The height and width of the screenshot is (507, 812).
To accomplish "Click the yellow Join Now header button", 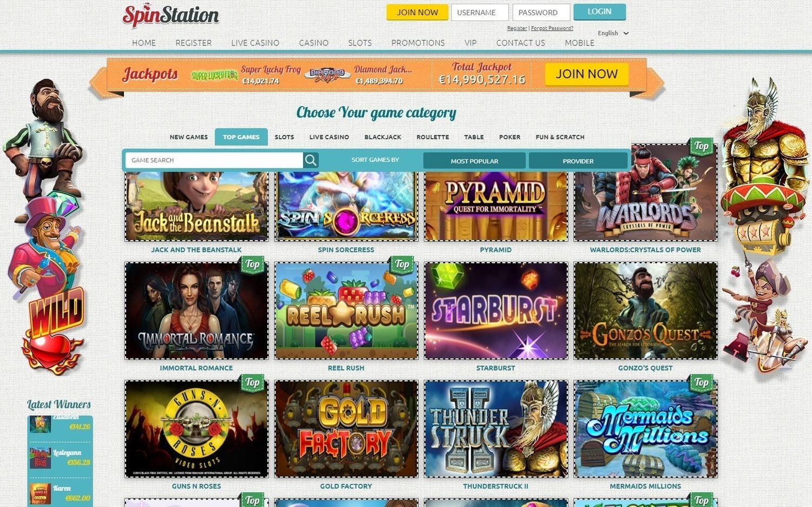I will 417,12.
